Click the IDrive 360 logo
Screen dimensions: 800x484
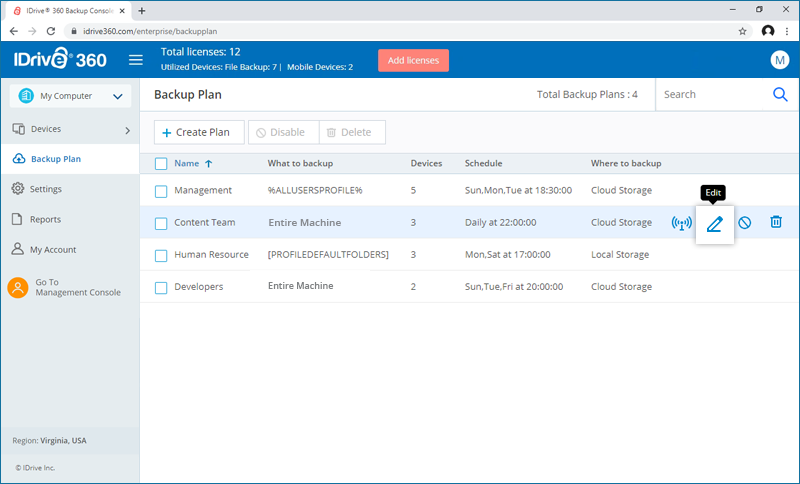[60, 59]
